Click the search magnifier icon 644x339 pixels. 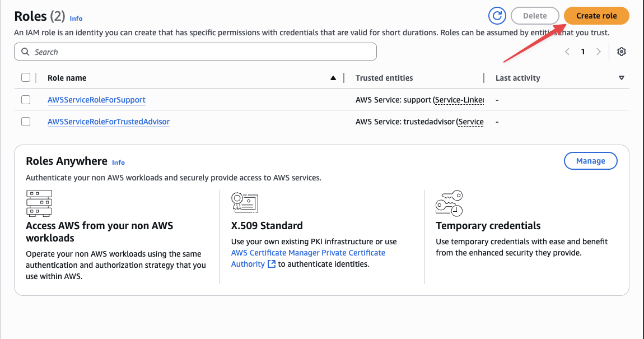pyautogui.click(x=25, y=52)
